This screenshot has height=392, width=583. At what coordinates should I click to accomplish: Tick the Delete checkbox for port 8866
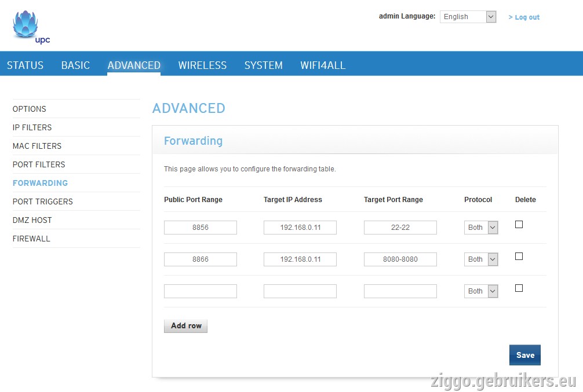point(519,257)
